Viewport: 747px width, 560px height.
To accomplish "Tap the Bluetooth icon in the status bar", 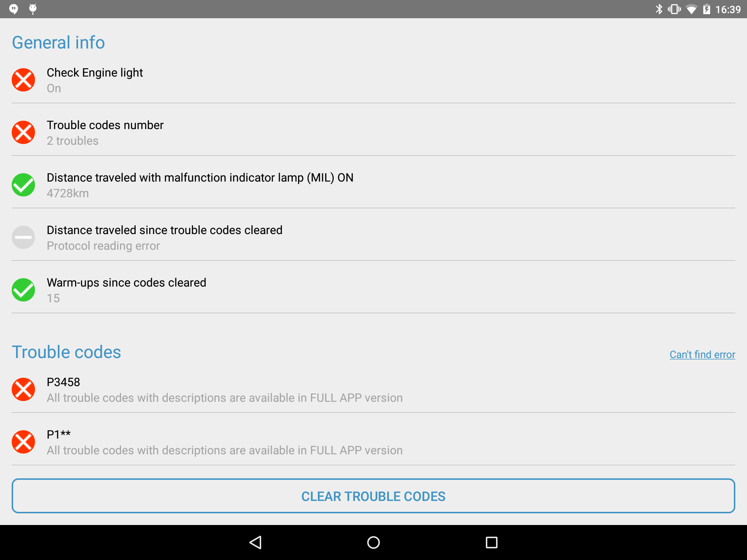I will pos(659,9).
